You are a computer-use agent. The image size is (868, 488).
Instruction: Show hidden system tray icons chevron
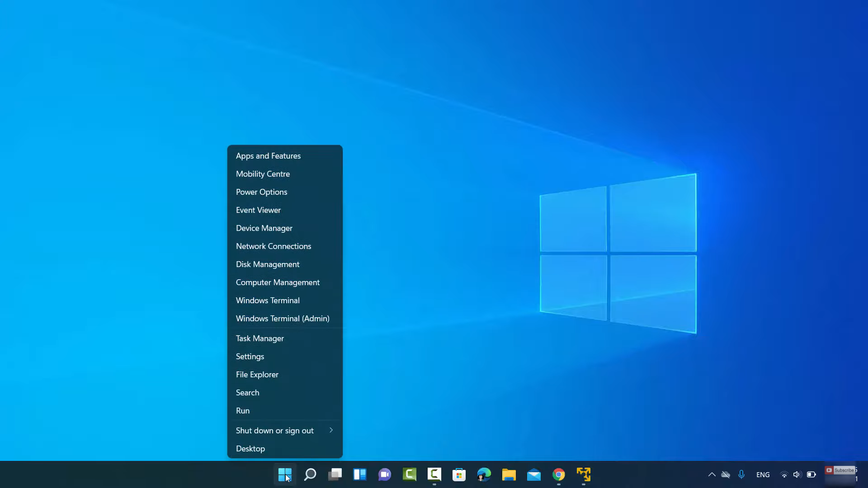coord(712,474)
